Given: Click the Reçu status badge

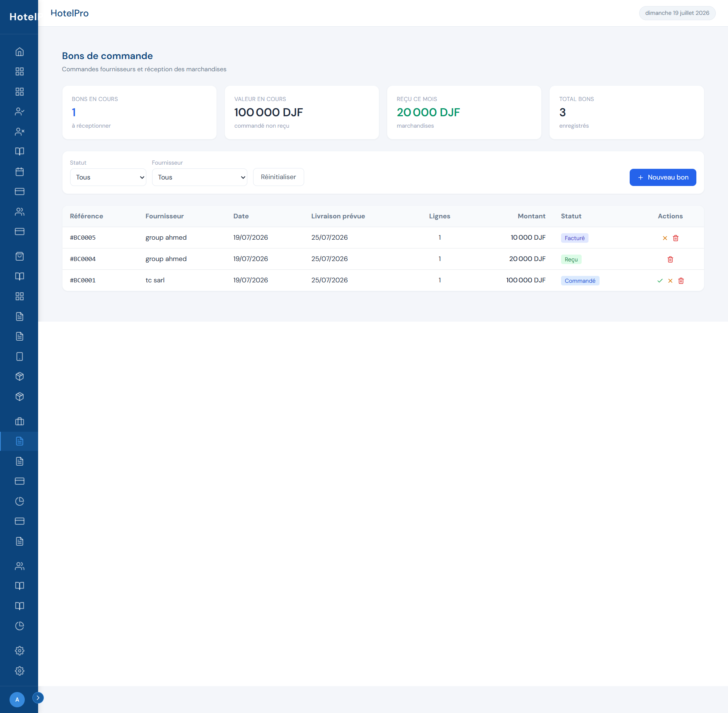Looking at the screenshot, I should (571, 260).
